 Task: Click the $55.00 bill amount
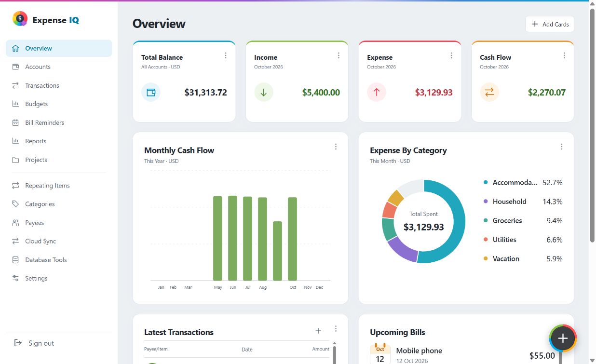click(542, 355)
